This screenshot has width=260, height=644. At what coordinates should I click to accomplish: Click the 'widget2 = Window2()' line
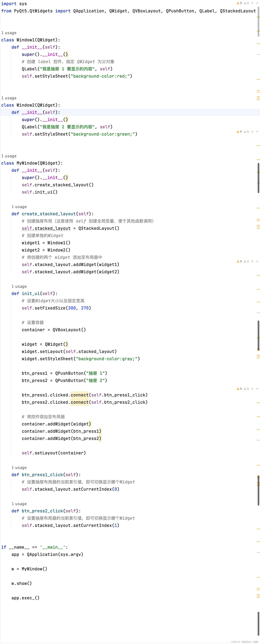tap(46, 250)
